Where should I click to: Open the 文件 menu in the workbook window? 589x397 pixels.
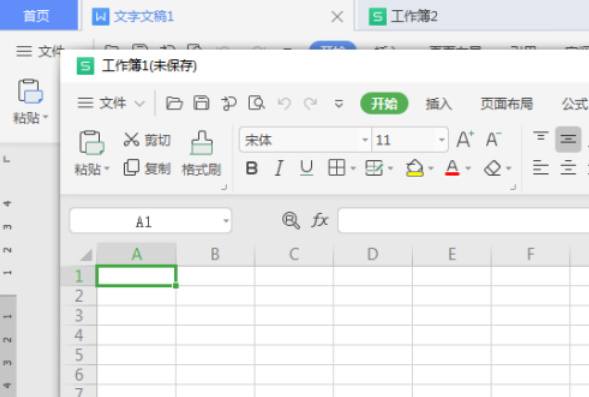111,103
